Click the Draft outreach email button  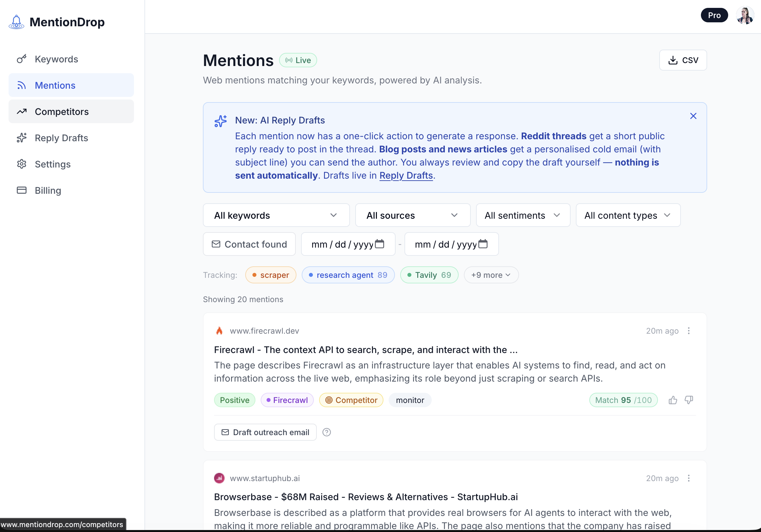[x=265, y=432]
